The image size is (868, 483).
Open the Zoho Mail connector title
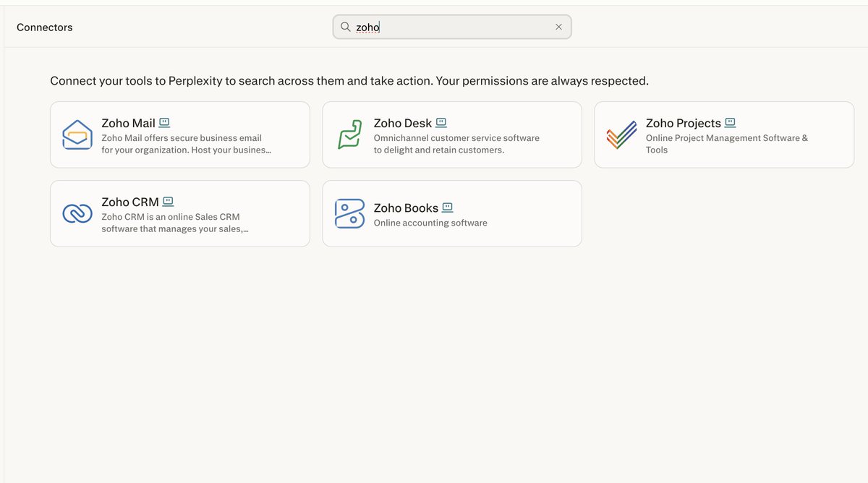tap(128, 123)
